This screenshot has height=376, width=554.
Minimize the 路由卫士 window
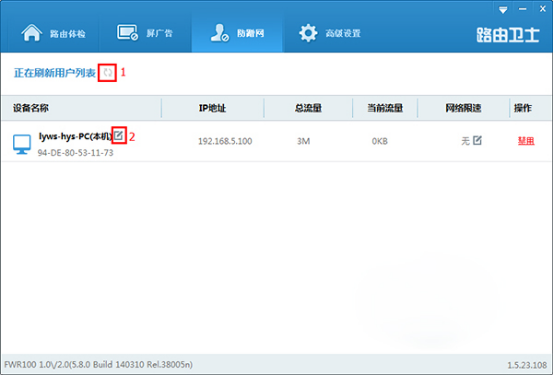click(523, 10)
